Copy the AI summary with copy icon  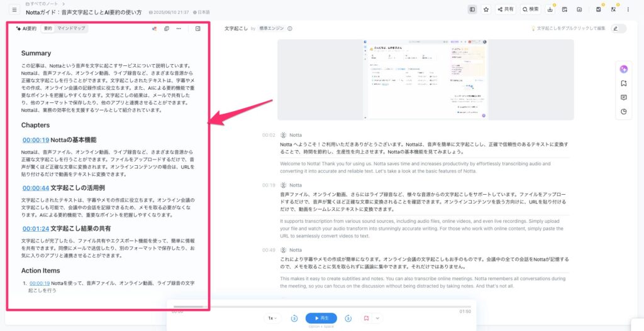(x=167, y=29)
